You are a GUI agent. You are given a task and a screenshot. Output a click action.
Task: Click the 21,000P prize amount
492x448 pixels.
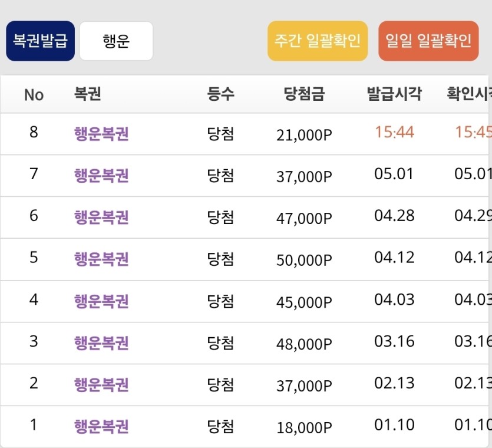pyautogui.click(x=304, y=136)
